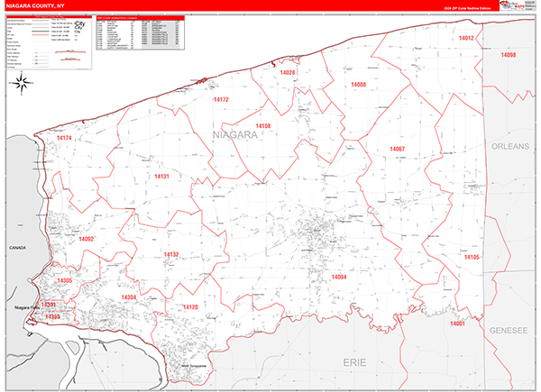Select ZIP code label 14172

click(221, 100)
